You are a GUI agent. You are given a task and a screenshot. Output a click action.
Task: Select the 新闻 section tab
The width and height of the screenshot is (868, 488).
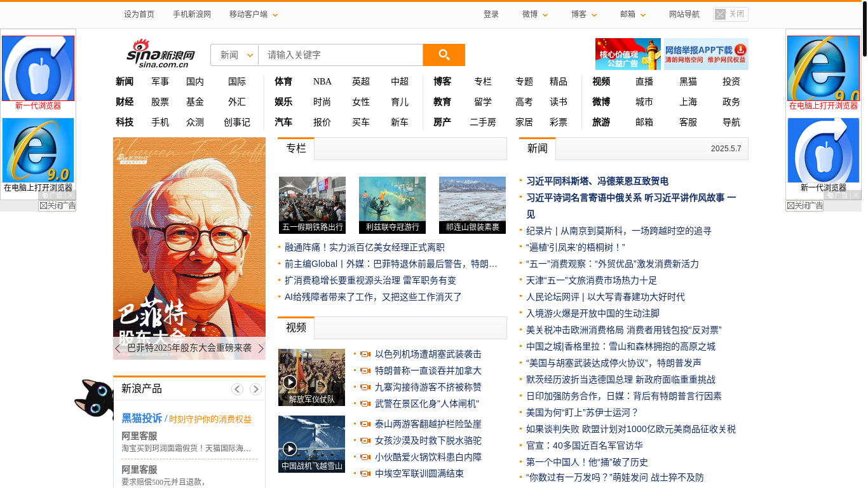[x=538, y=149]
